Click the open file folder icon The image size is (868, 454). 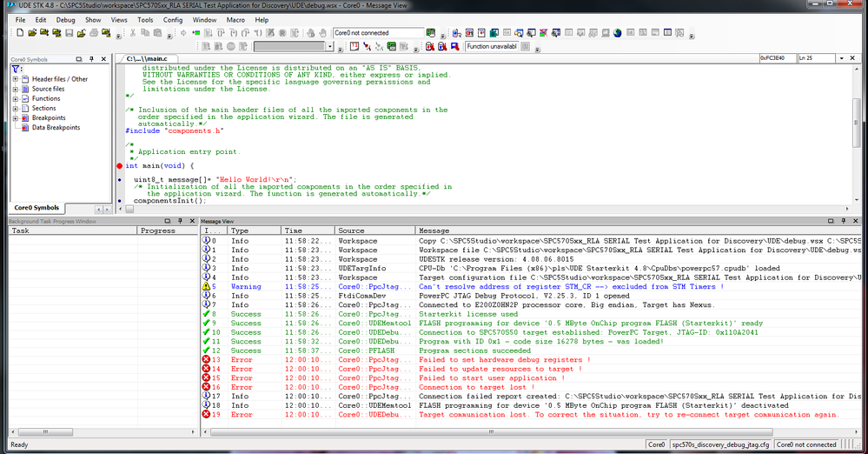(32, 33)
